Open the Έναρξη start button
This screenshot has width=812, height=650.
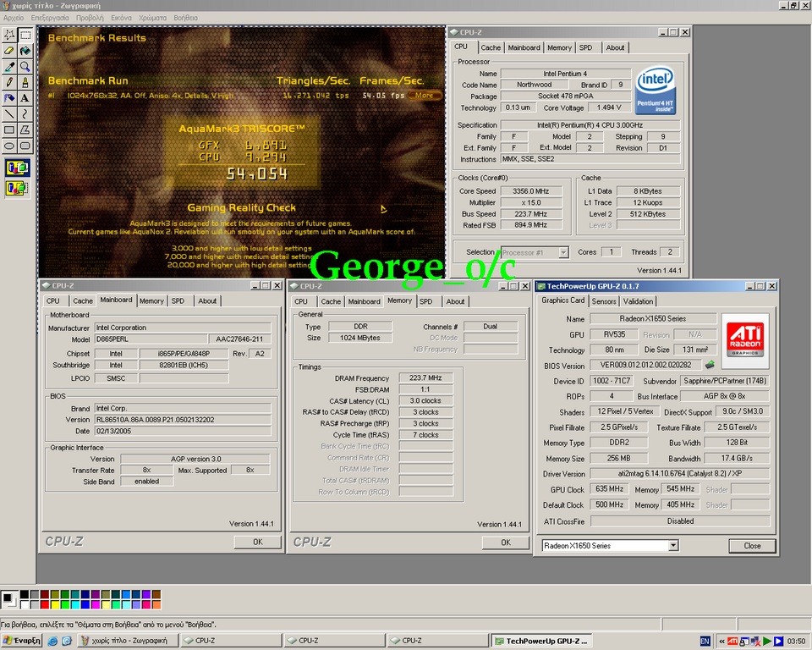point(21,641)
